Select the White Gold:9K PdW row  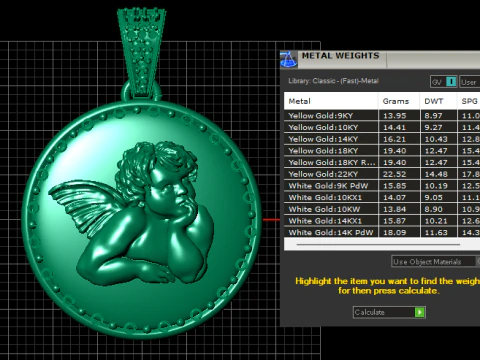click(382, 186)
